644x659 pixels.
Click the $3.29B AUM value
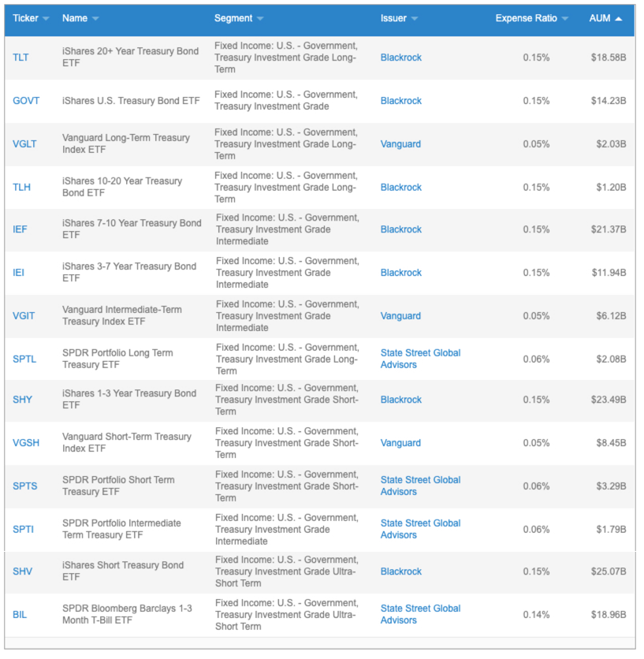[611, 486]
